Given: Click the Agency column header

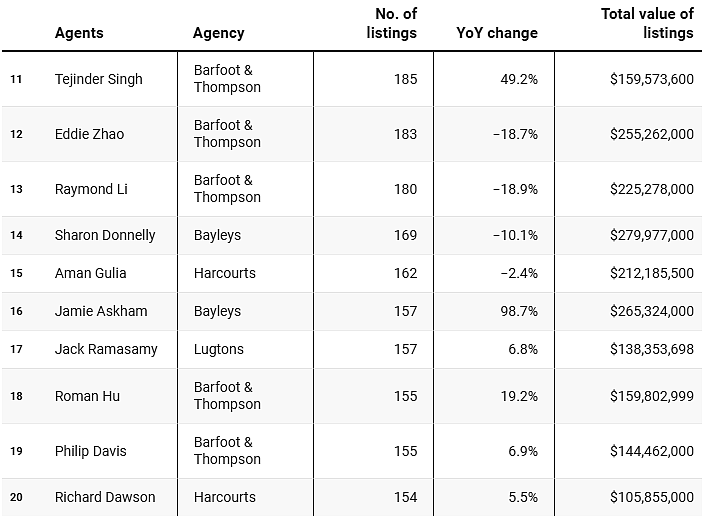Looking at the screenshot, I should 218,33.
